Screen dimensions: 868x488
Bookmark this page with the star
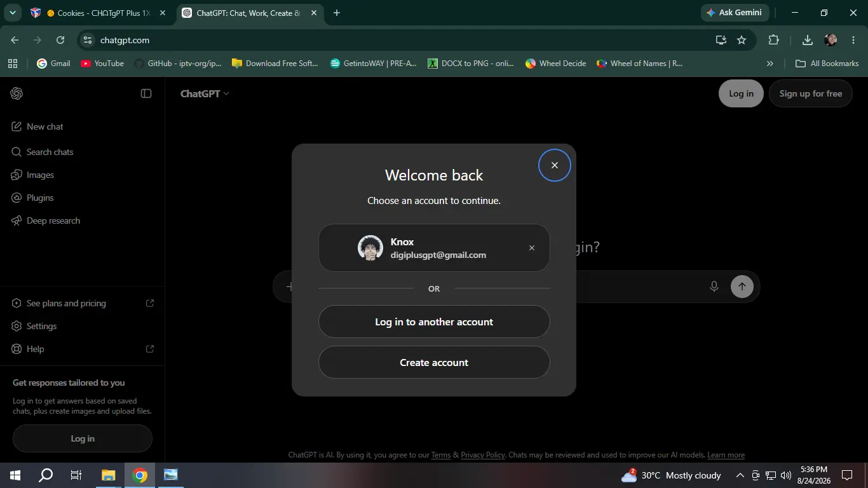[x=741, y=40]
